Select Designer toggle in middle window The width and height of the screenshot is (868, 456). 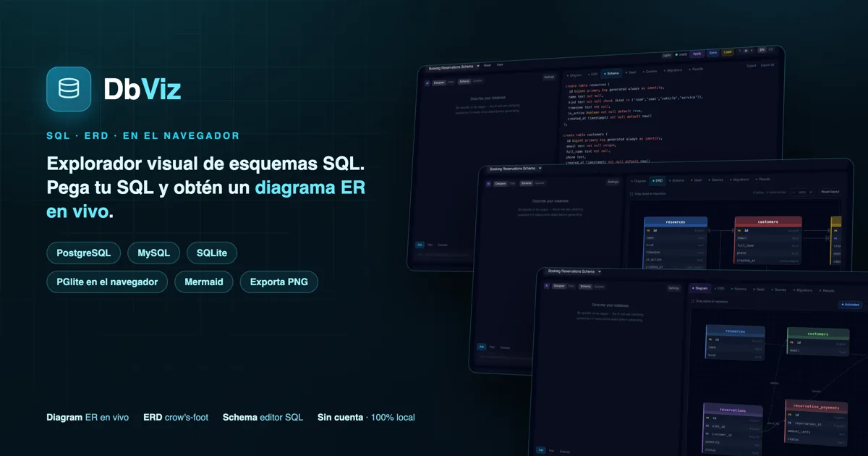coord(501,184)
